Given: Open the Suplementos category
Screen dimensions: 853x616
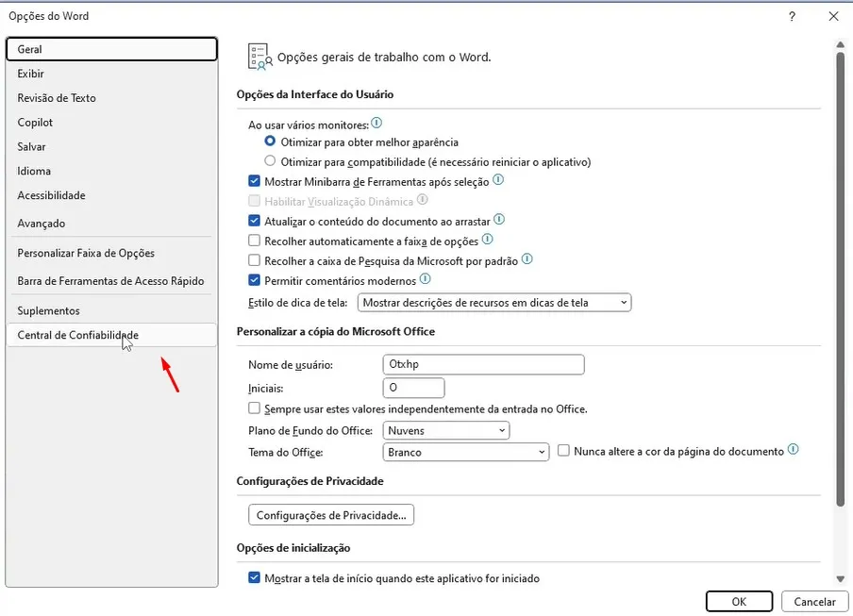Looking at the screenshot, I should click(111, 311).
